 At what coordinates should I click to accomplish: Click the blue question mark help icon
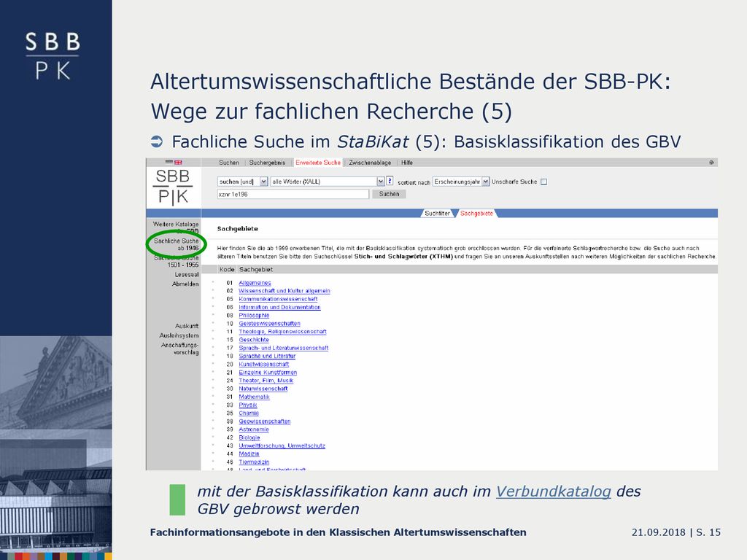click(390, 181)
